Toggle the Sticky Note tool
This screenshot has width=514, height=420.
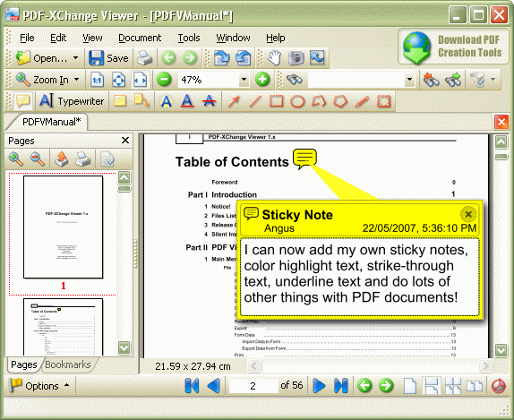click(22, 101)
